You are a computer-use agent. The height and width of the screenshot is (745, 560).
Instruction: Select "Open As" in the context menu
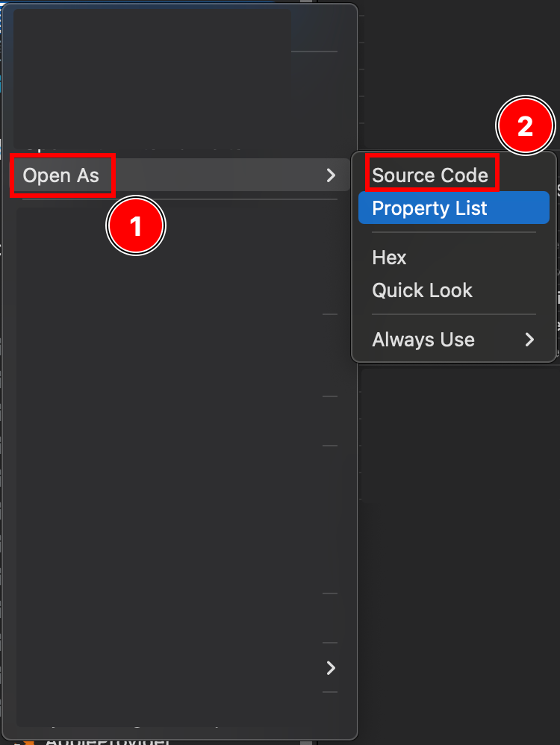(63, 175)
